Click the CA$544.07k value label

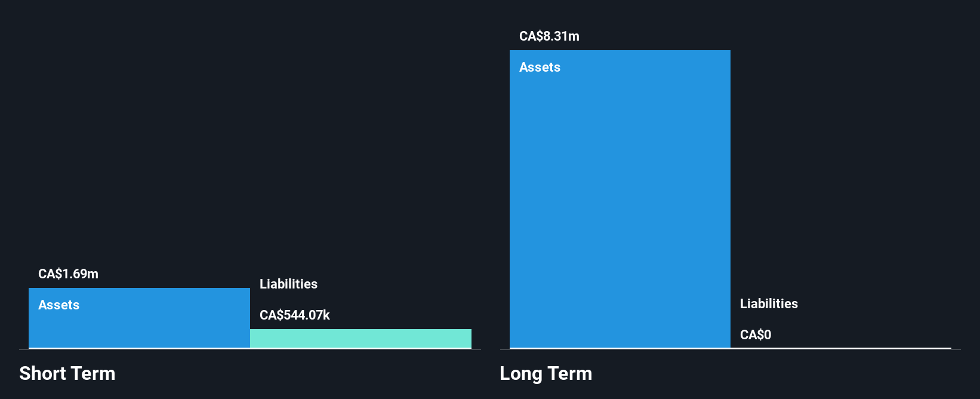point(294,315)
